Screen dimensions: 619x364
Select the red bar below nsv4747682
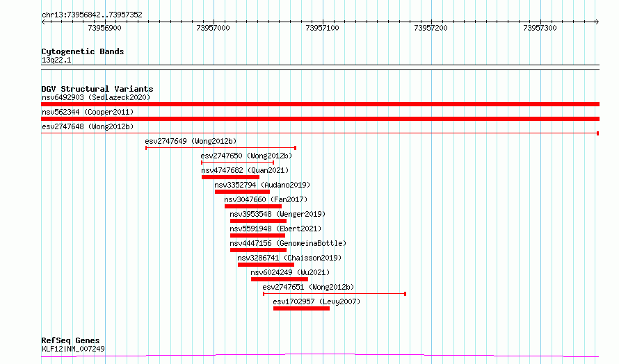point(230,177)
